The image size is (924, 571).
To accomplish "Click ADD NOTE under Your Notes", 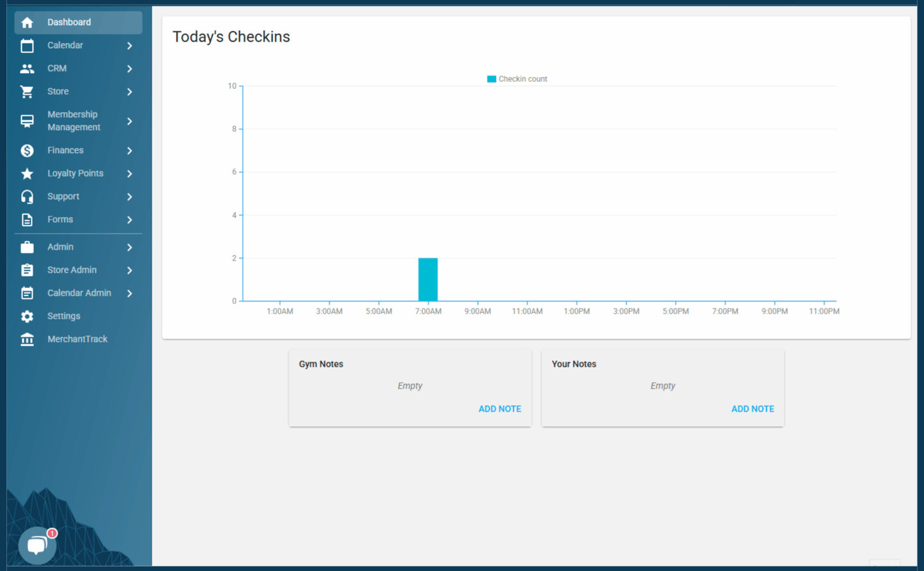I will point(753,409).
